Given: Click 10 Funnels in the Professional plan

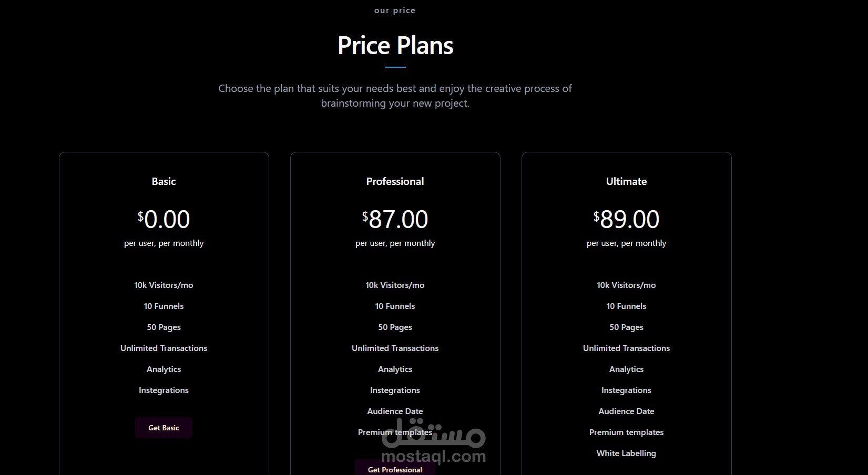Looking at the screenshot, I should click(395, 306).
